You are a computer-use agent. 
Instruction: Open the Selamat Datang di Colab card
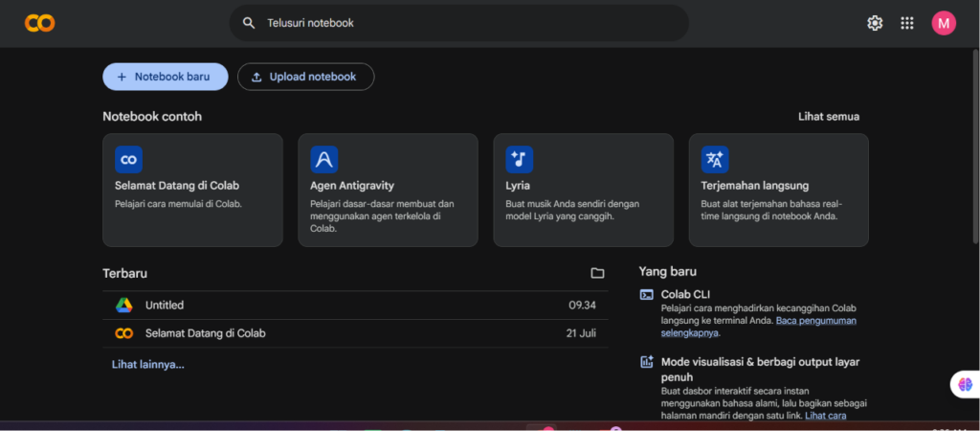coord(192,191)
